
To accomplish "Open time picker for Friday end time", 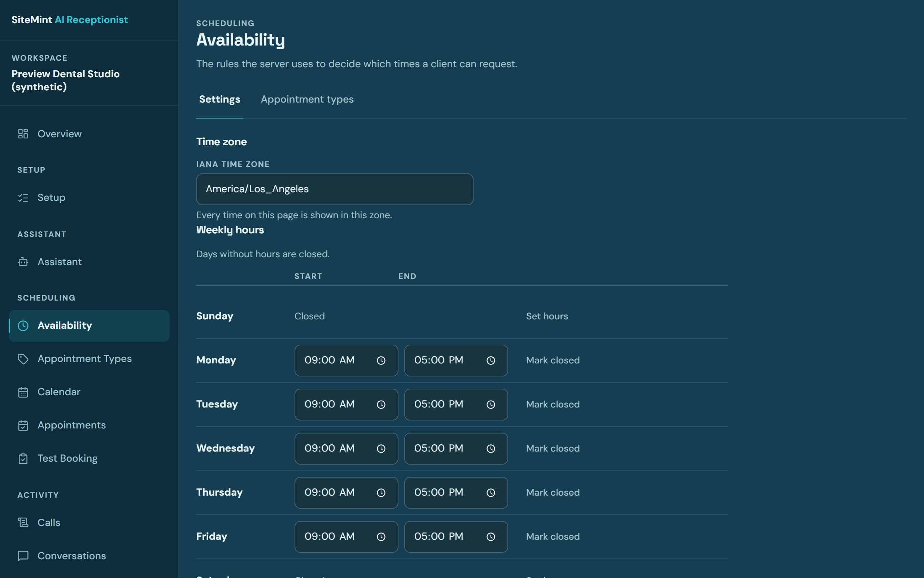I will point(491,537).
